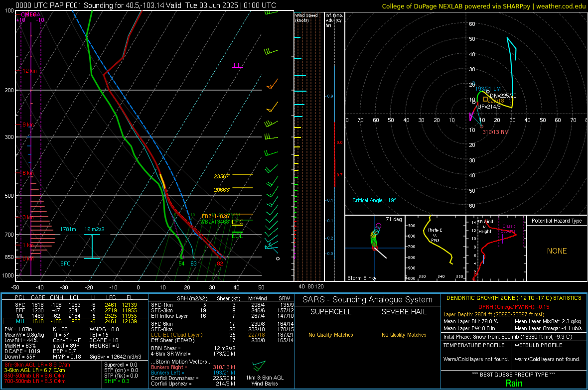Click the NONE hazard type value
The height and width of the screenshot is (390, 588).
point(557,251)
